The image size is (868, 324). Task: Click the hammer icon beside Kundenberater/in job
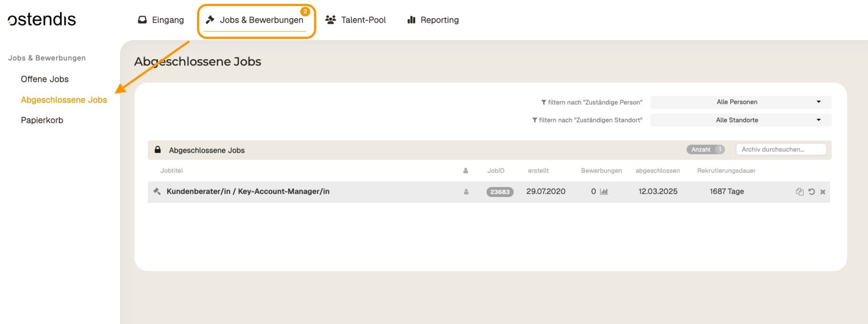157,191
